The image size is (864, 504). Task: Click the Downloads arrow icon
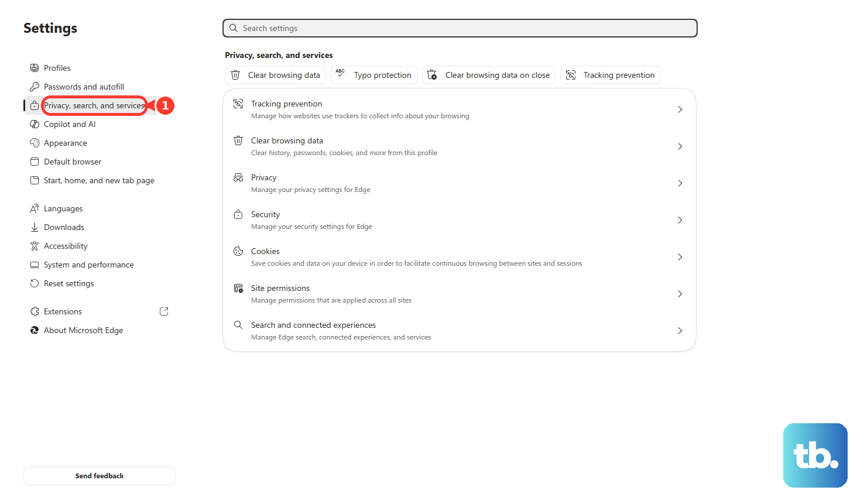point(35,227)
